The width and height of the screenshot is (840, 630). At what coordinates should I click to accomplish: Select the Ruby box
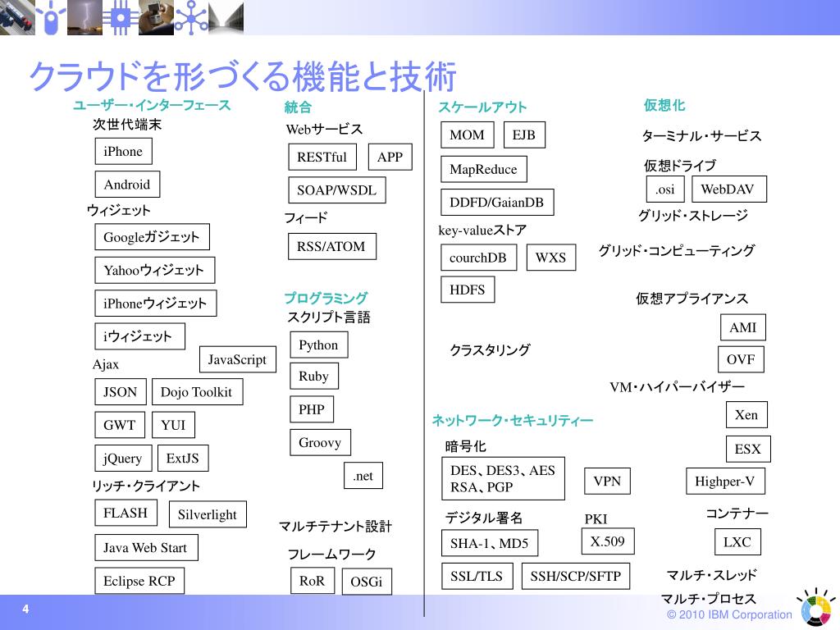pos(314,376)
